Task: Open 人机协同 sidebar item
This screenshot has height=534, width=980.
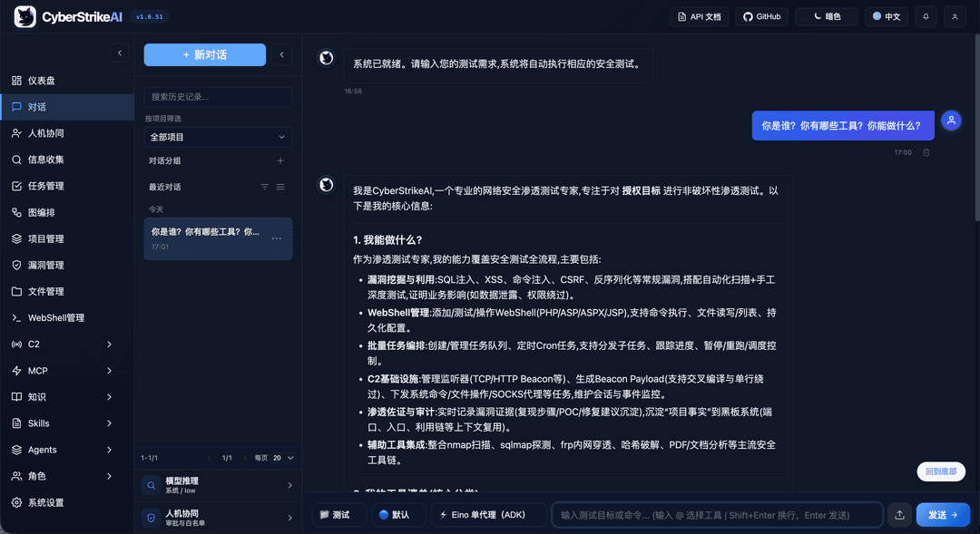Action: [67, 133]
